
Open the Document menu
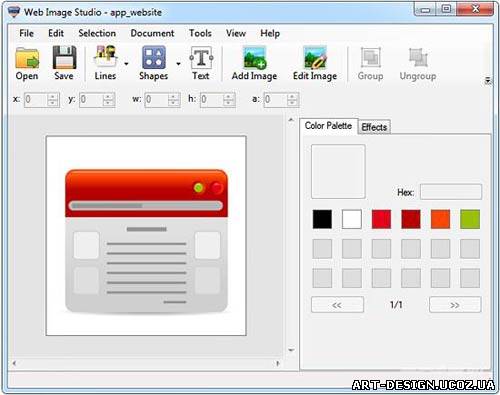tap(152, 33)
